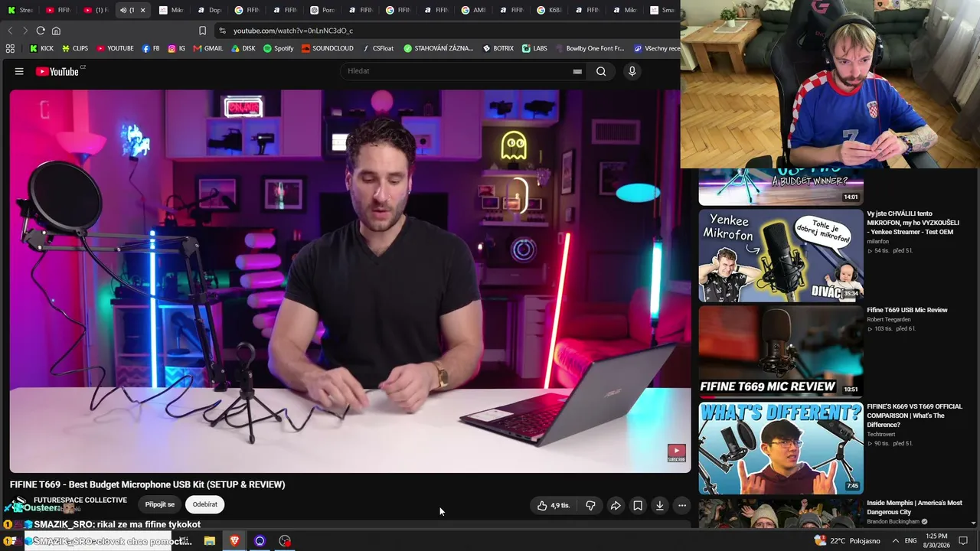Open the FB bookmark
Viewport: 980px width, 551px height.
coord(151,48)
